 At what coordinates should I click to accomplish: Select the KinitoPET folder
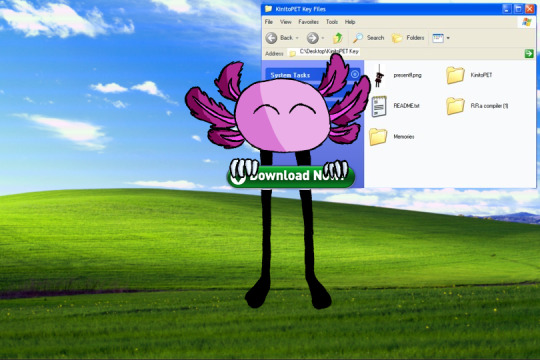point(455,75)
